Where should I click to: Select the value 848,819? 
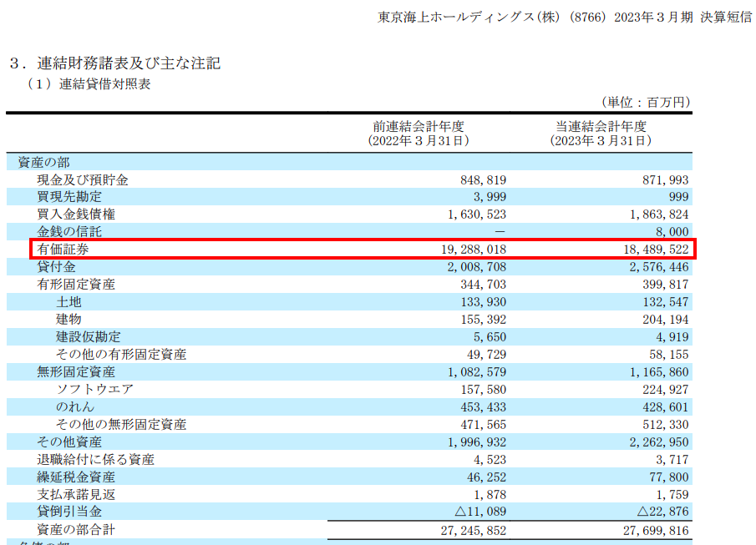pyautogui.click(x=483, y=180)
